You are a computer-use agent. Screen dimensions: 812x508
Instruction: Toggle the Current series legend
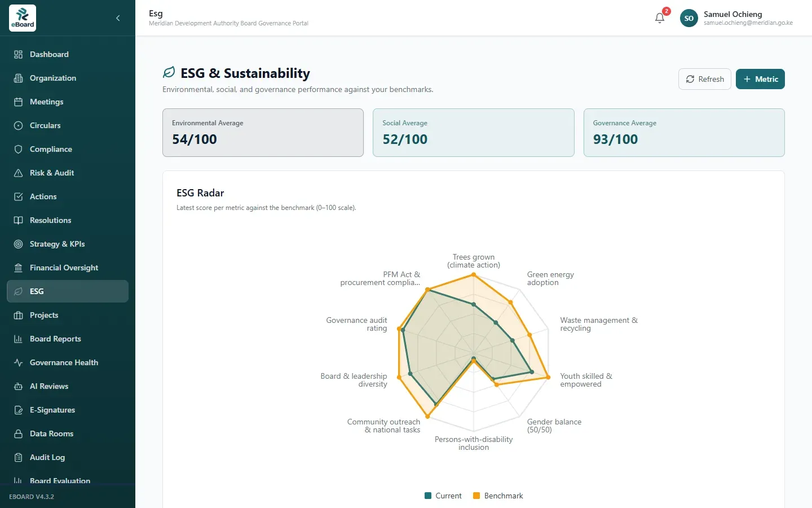tap(443, 496)
